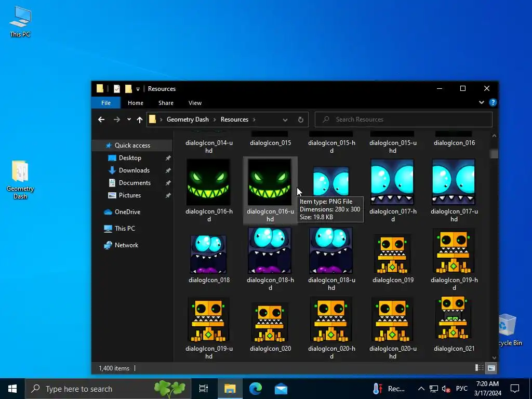Open Desktop in navigation pane
Image resolution: width=532 pixels, height=399 pixels.
coord(130,158)
